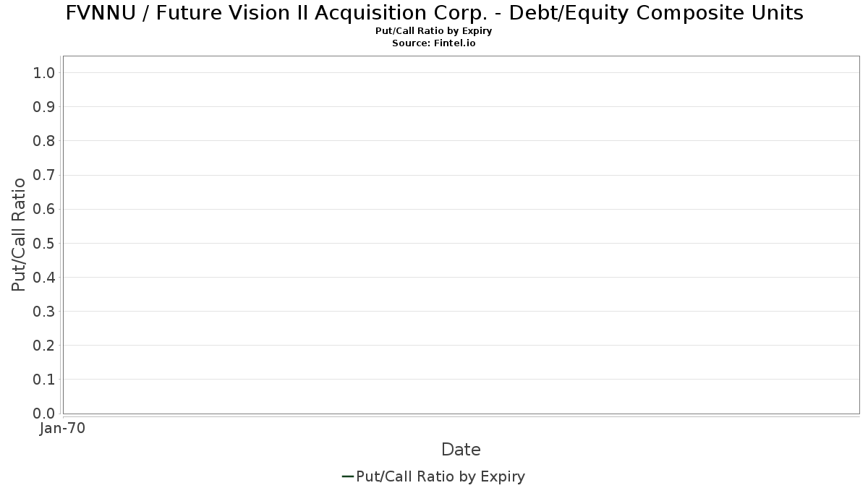
Task: Click the 0.0 y-axis label
Action: click(44, 414)
